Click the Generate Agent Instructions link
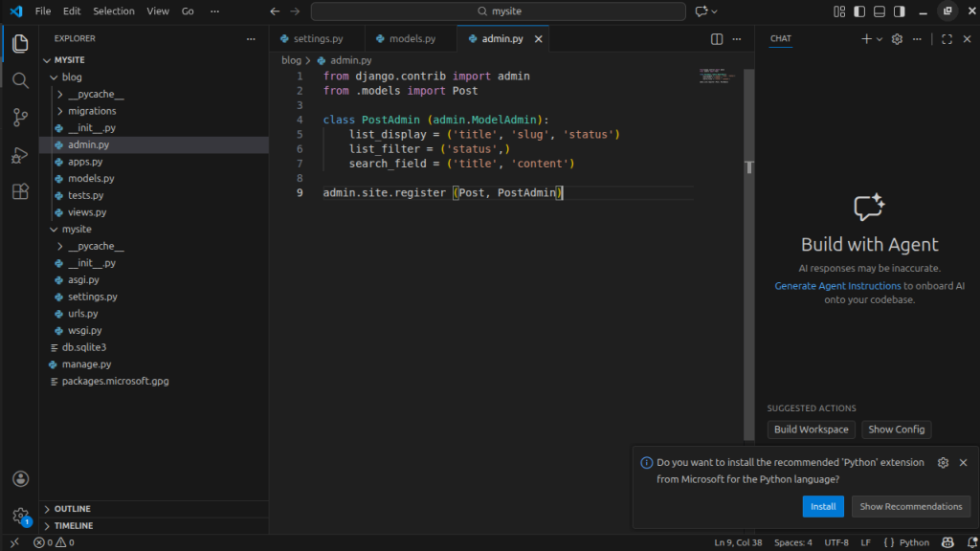The width and height of the screenshot is (980, 551). click(837, 286)
